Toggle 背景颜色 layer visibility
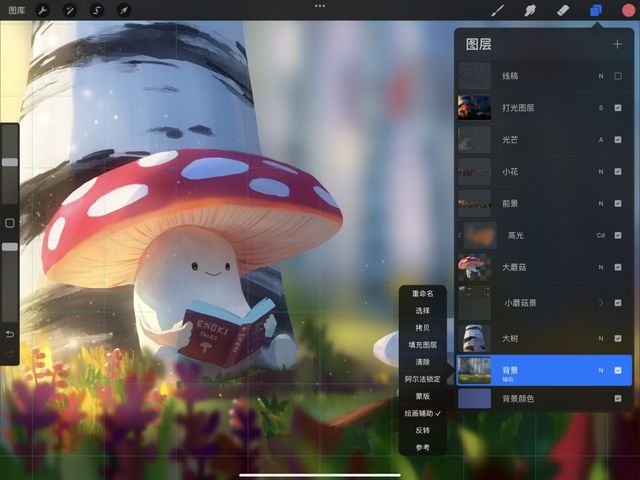 click(x=618, y=398)
